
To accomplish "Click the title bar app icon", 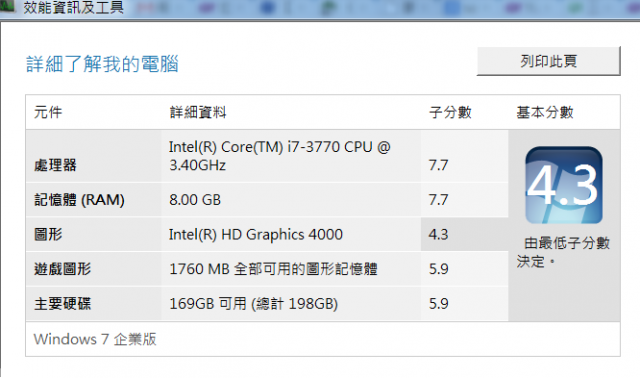I will pyautogui.click(x=7, y=6).
